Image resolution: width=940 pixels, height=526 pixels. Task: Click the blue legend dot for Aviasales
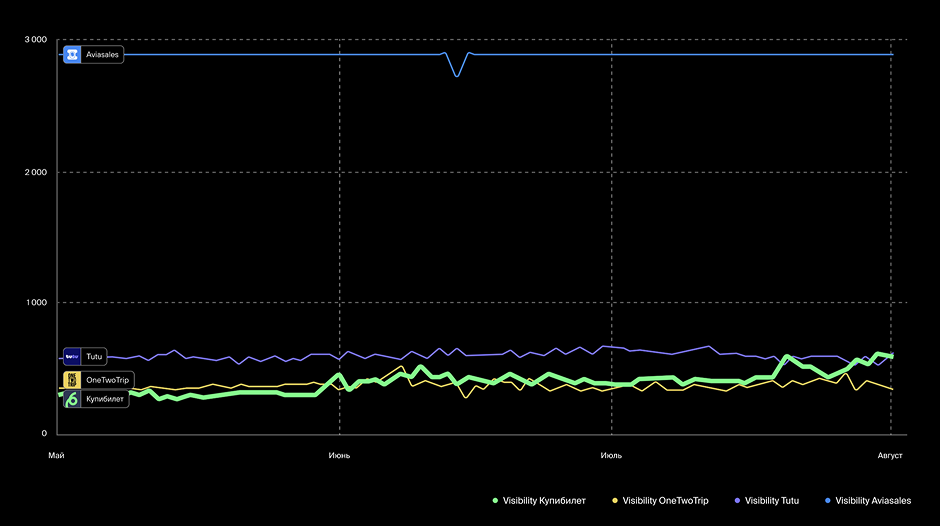826,500
